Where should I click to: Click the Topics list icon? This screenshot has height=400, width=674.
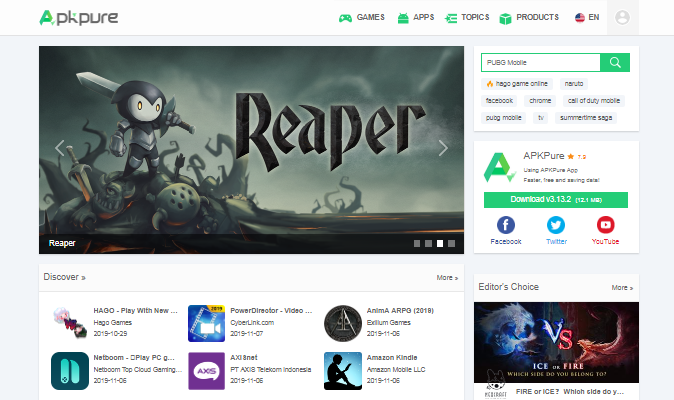tap(451, 18)
